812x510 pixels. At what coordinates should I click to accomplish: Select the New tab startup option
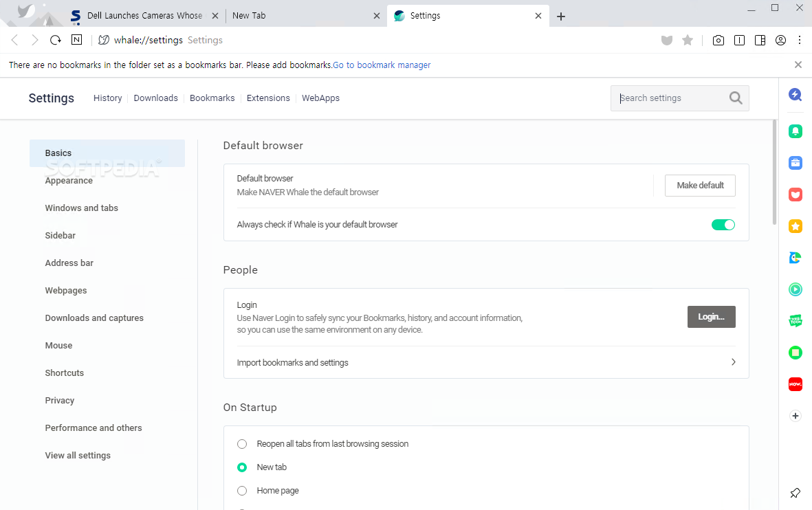pyautogui.click(x=242, y=467)
